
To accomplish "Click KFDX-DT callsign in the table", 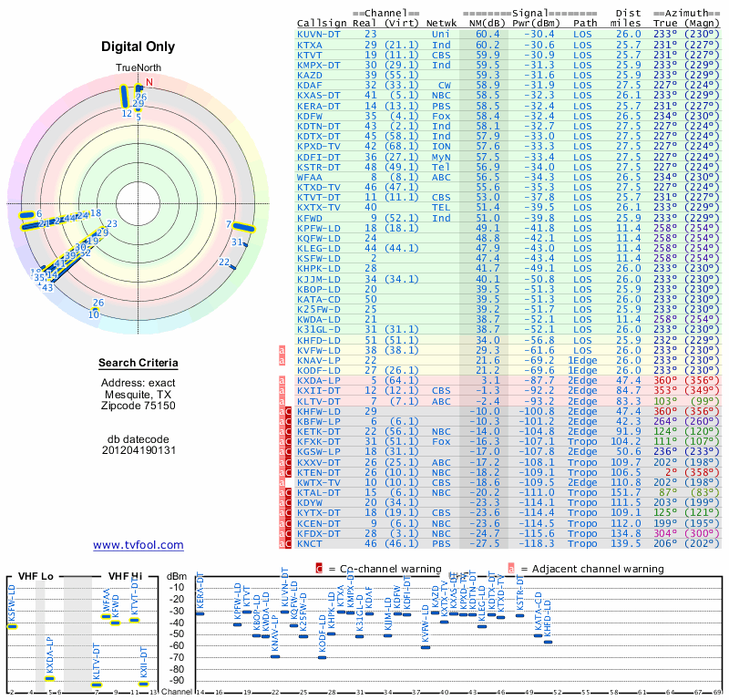I will pos(318,533).
